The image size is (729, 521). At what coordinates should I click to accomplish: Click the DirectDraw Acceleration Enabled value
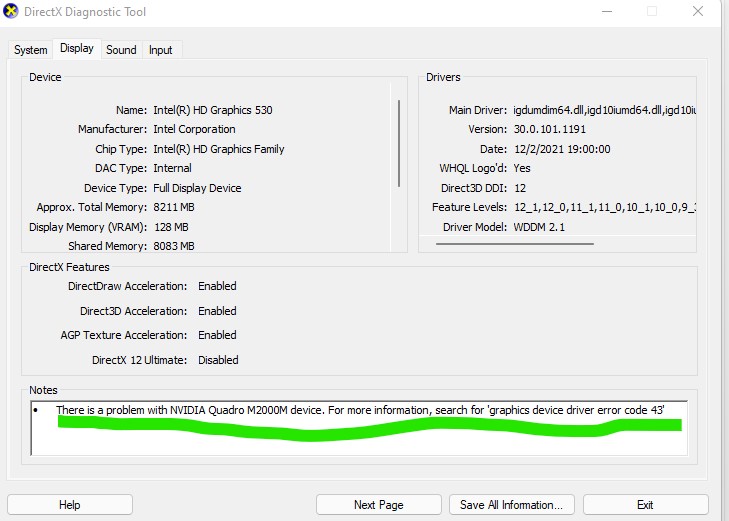217,286
